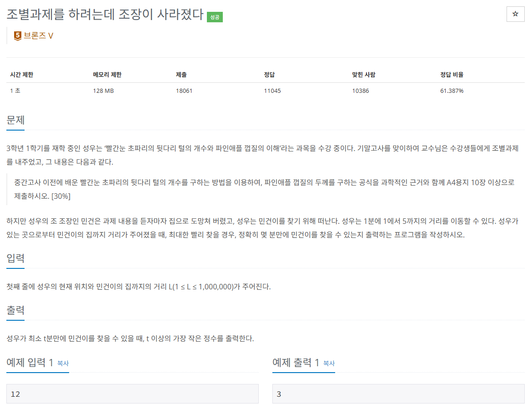
Task: Click the star bookmark icon
Action: [515, 14]
